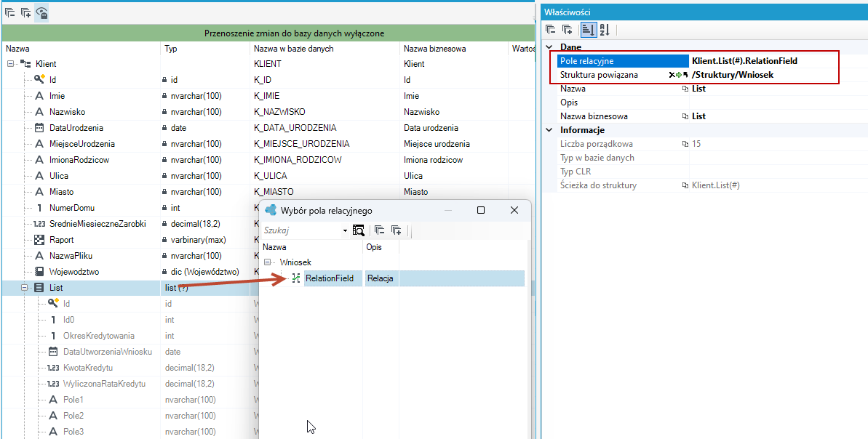Click expand-all icon in Właściwości panel
The height and width of the screenshot is (439, 868).
pos(567,29)
